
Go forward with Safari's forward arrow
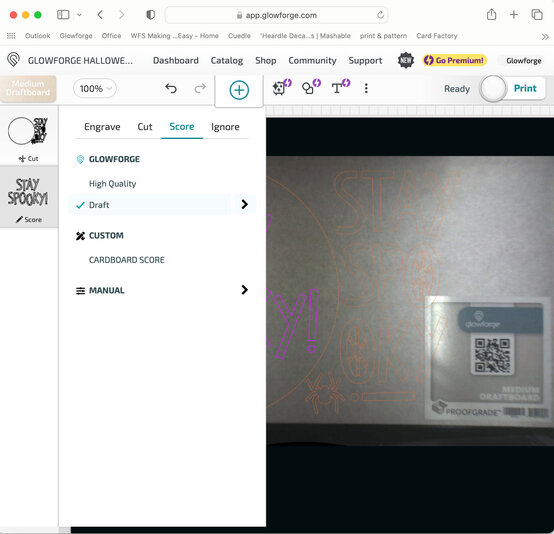(122, 15)
